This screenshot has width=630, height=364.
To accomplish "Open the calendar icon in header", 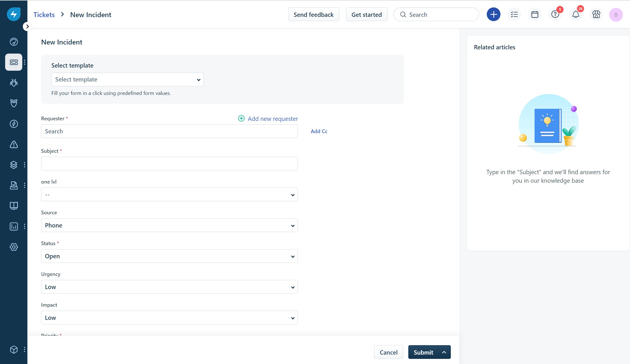I will 535,15.
